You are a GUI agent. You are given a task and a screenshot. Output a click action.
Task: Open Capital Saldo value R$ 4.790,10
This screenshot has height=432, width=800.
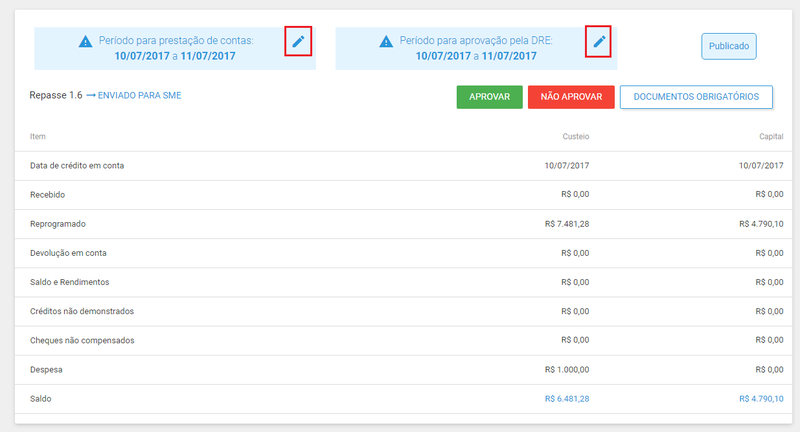pyautogui.click(x=761, y=399)
